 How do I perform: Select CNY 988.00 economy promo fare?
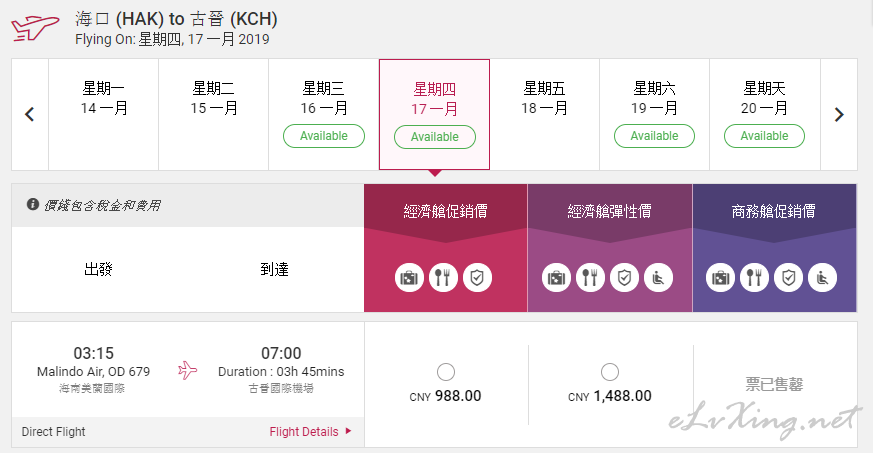tap(445, 372)
